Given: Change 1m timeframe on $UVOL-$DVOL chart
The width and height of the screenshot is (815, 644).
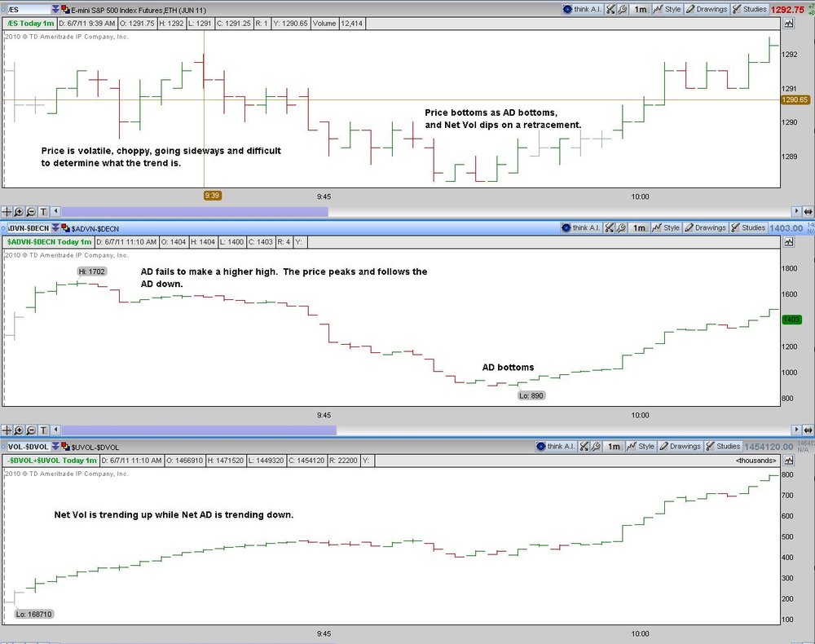Looking at the screenshot, I should (615, 446).
